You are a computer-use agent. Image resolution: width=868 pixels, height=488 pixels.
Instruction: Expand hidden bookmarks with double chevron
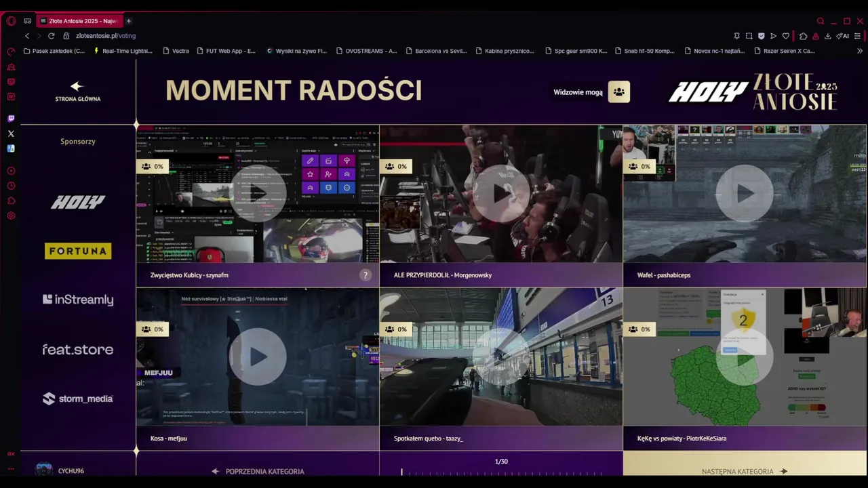860,51
